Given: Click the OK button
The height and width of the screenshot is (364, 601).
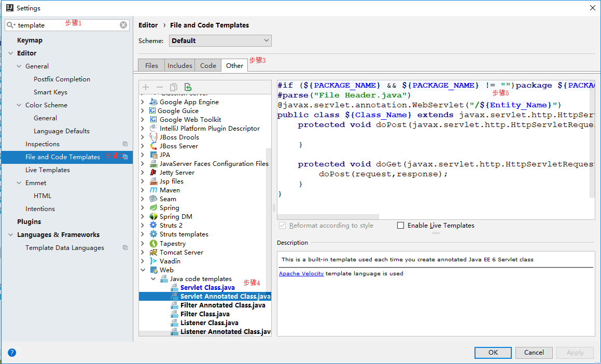Looking at the screenshot, I should point(493,353).
